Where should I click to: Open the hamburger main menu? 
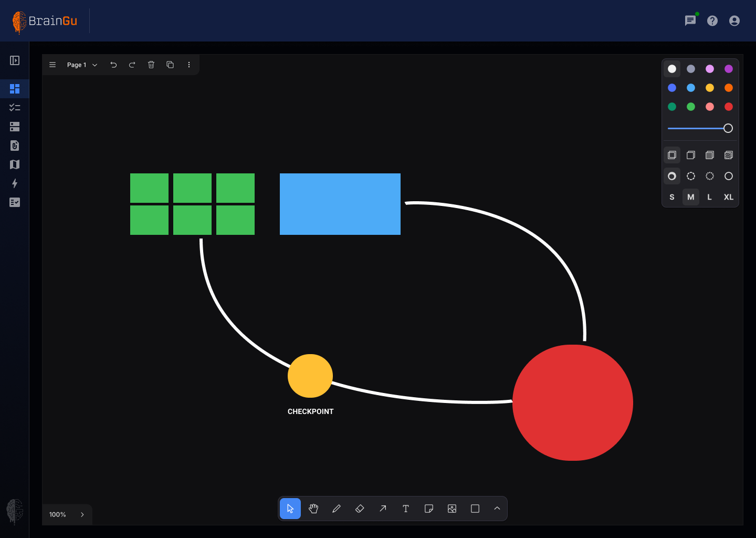coord(52,65)
